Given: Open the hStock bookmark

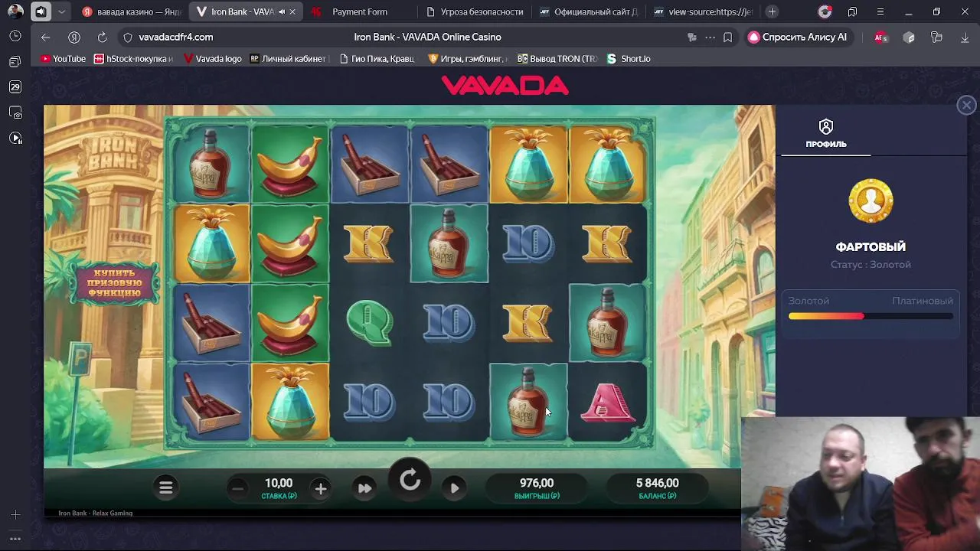Looking at the screenshot, I should click(134, 58).
